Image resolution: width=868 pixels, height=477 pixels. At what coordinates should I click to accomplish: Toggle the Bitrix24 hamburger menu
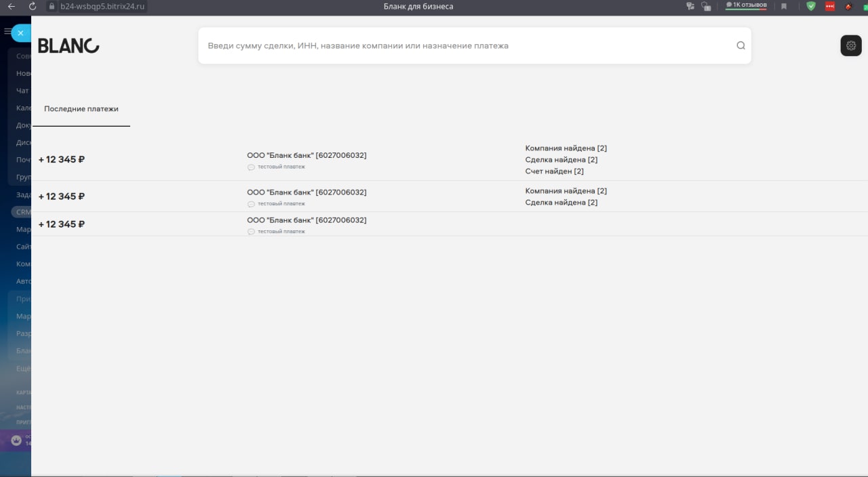coord(7,32)
